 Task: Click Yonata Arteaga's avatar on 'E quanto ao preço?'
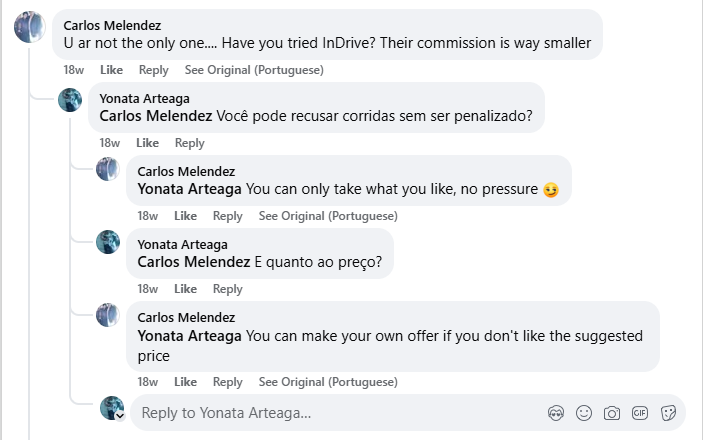[x=108, y=242]
